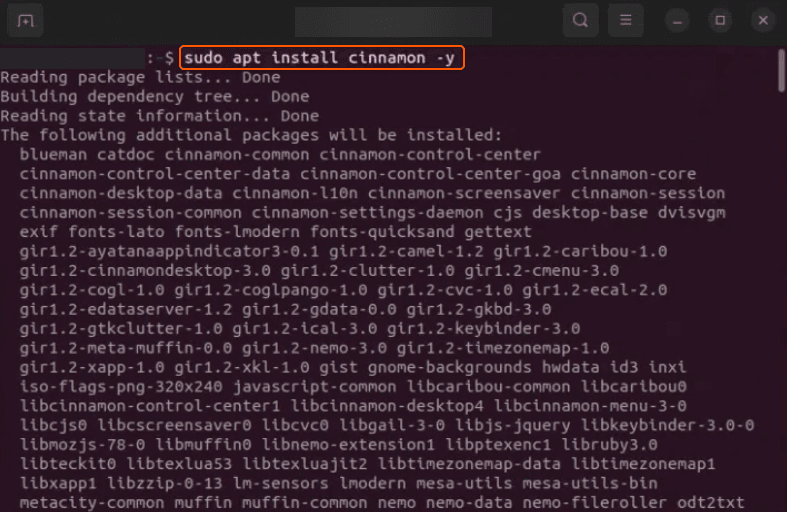
Task: Click the 'cinnamon-control-center-goa' package name
Action: (430, 174)
